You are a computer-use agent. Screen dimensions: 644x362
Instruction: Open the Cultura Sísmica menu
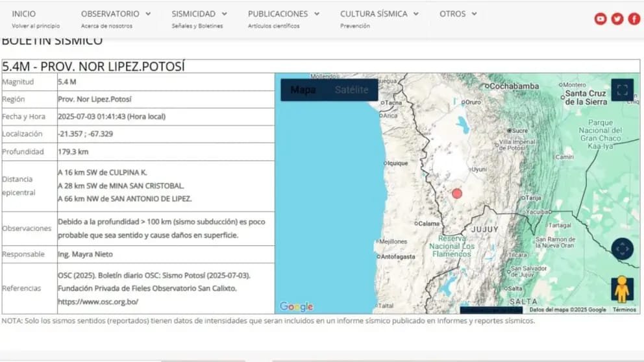[x=379, y=14]
